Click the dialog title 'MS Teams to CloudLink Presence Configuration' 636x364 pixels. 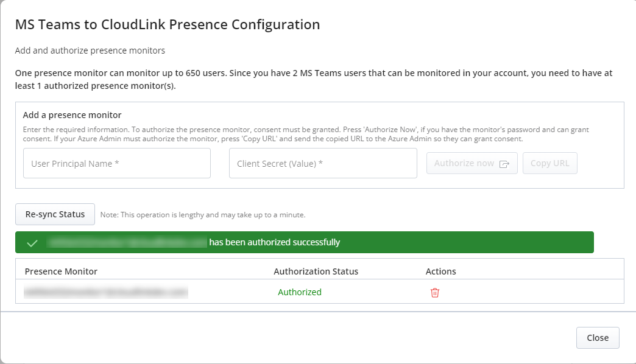pyautogui.click(x=168, y=25)
